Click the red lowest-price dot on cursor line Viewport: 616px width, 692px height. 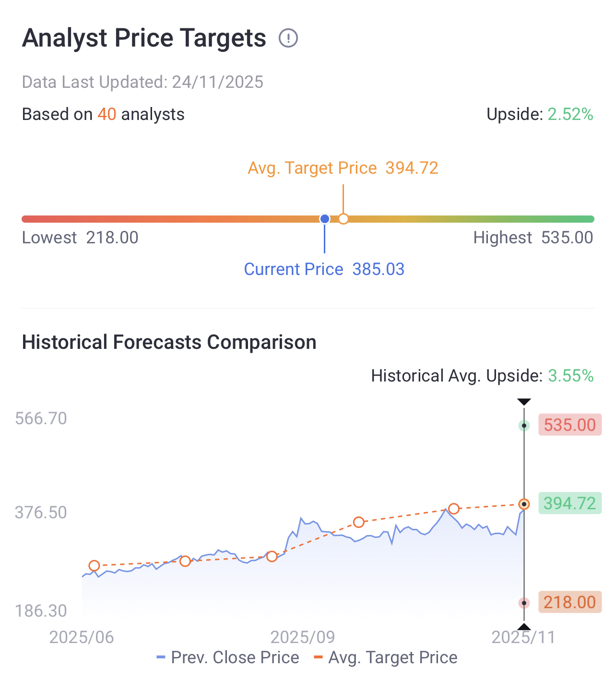pos(524,603)
